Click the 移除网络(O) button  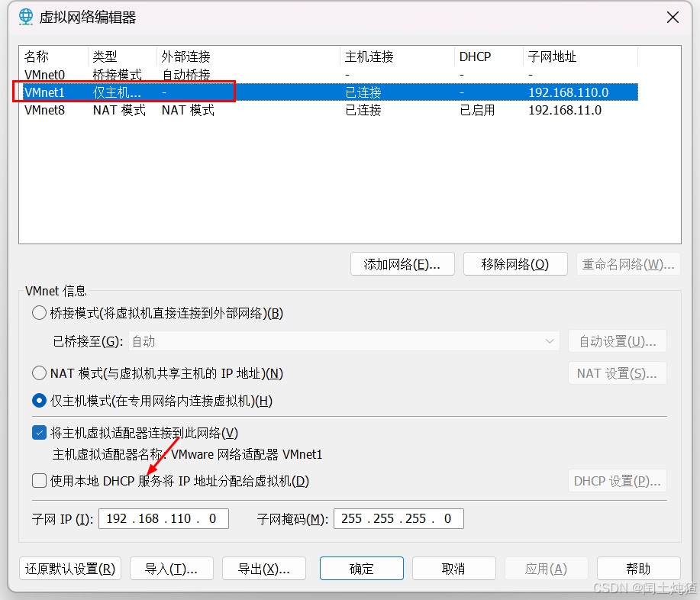point(515,264)
